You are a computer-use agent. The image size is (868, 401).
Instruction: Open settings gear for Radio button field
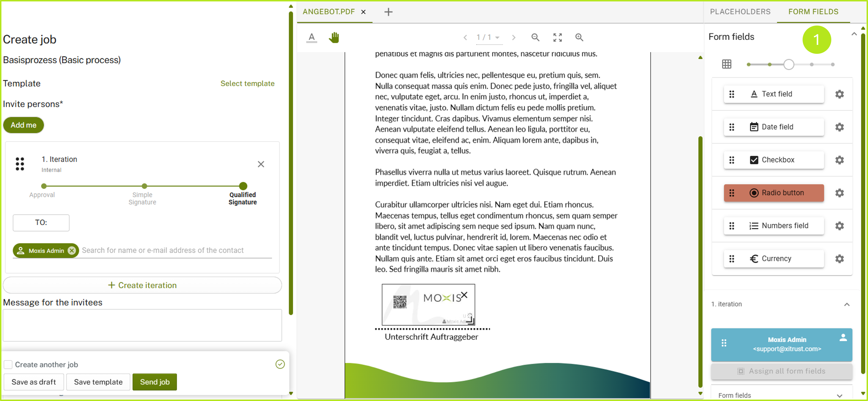coord(839,193)
